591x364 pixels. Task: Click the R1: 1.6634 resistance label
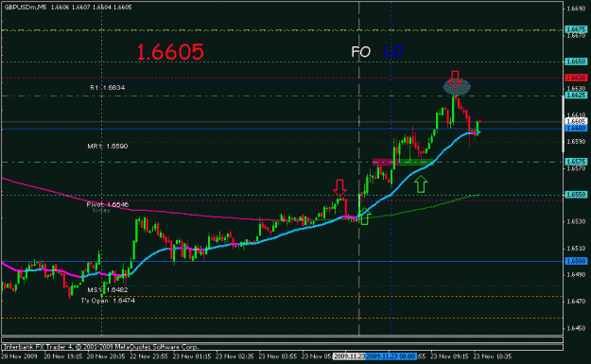click(x=108, y=87)
